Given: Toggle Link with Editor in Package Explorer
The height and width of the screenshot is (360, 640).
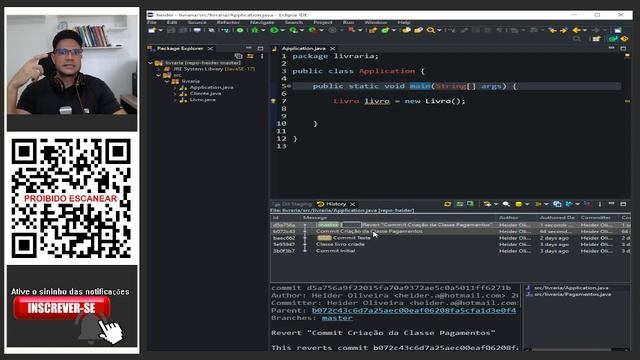Looking at the screenshot, I should click(250, 56).
